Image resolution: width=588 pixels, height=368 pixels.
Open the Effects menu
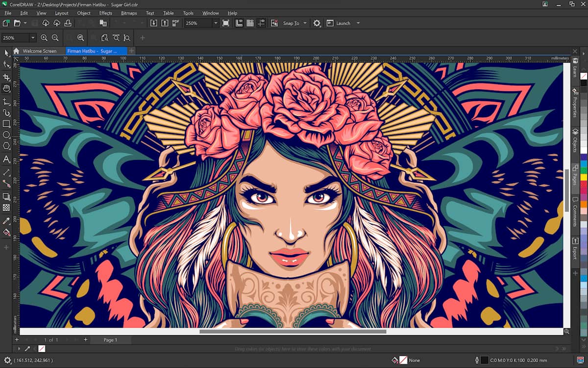105,13
